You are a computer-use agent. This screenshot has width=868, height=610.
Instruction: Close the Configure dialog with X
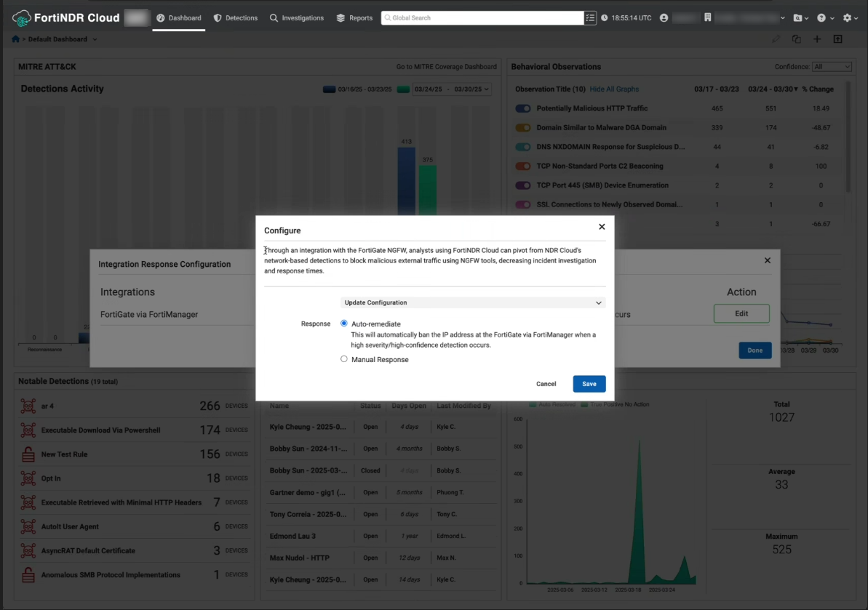[x=602, y=227]
